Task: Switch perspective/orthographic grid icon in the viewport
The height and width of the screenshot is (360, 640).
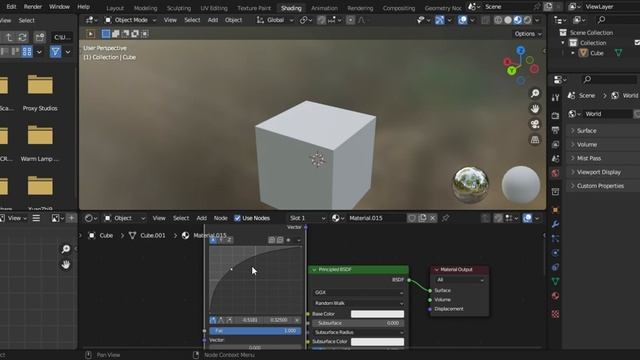Action: coord(535,140)
